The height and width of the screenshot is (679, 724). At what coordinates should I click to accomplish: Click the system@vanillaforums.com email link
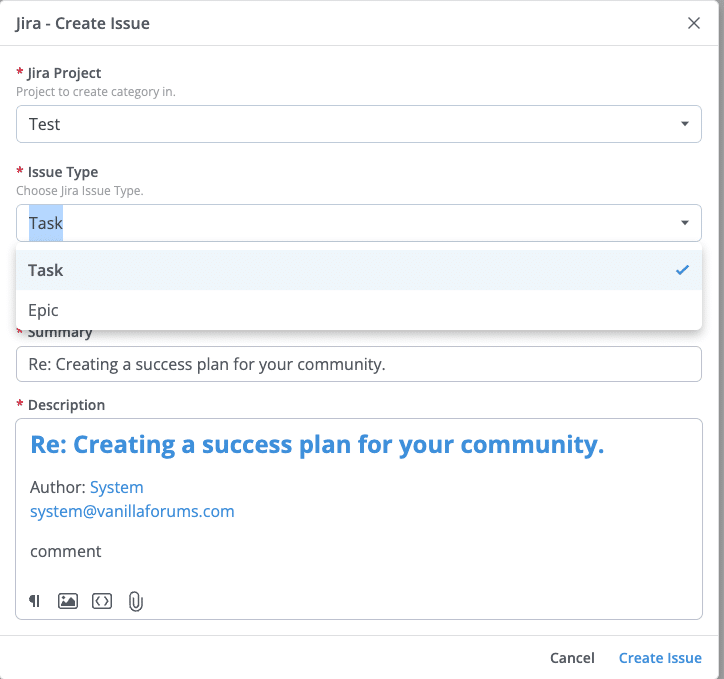[132, 511]
